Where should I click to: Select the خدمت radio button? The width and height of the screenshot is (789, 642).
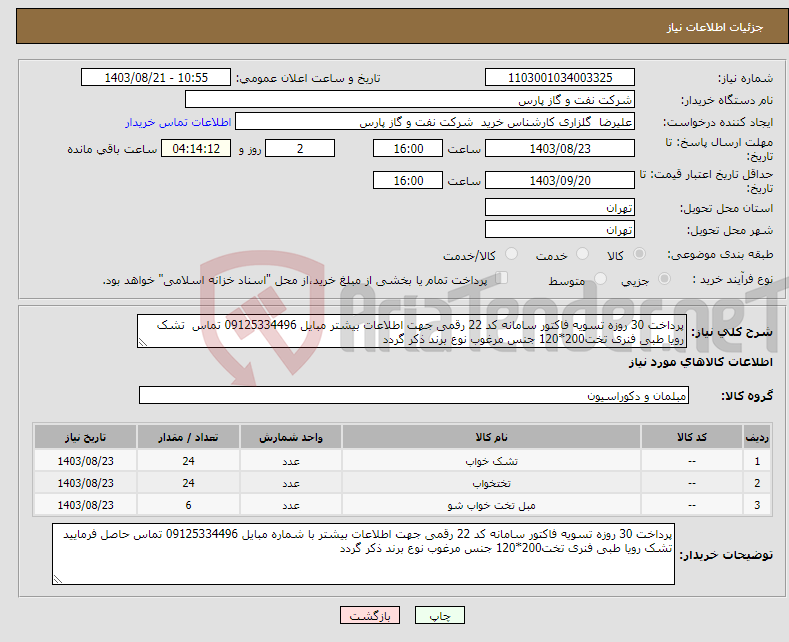(582, 254)
